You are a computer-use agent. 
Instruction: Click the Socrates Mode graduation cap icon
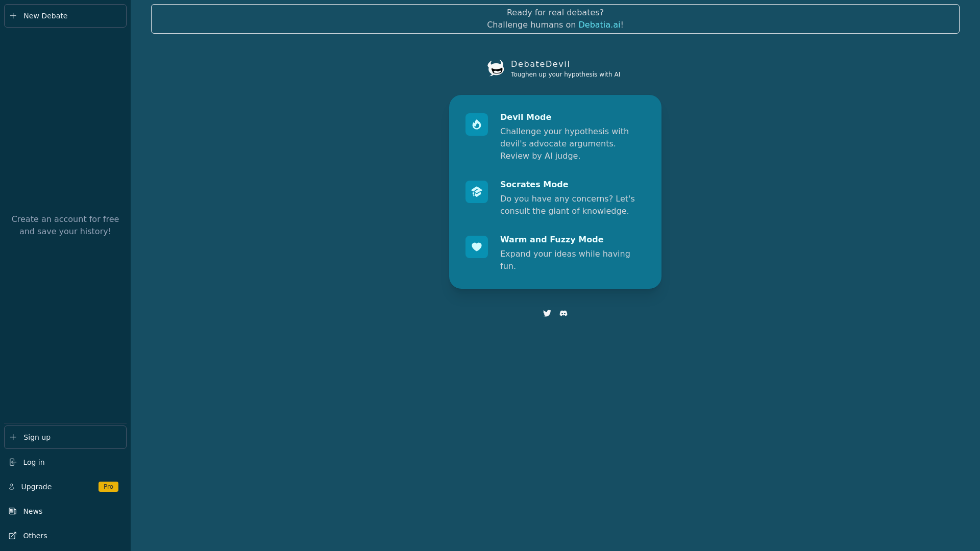tap(476, 191)
